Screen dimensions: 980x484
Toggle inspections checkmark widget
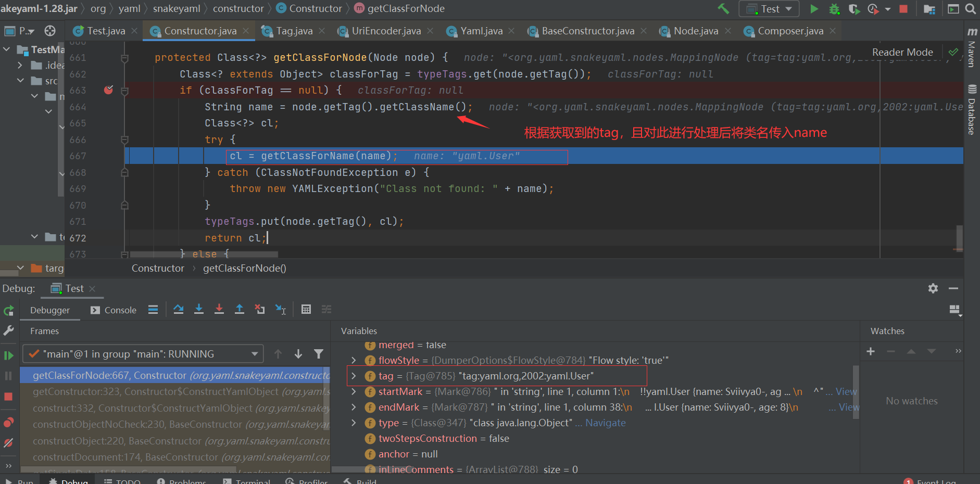pyautogui.click(x=953, y=52)
